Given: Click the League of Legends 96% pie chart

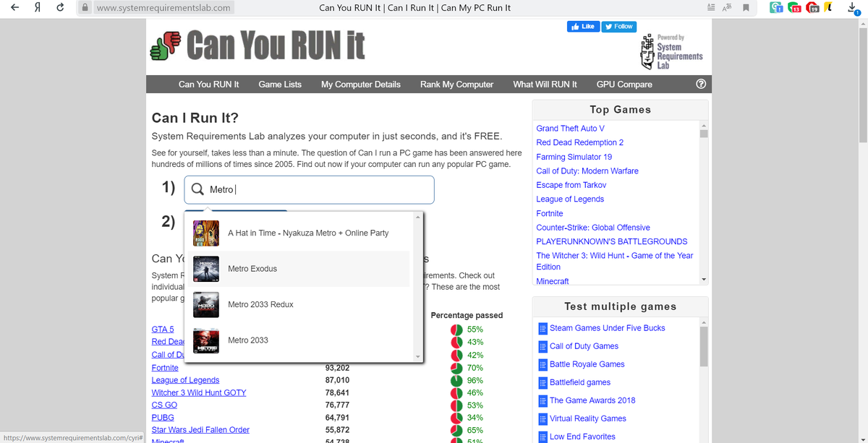Looking at the screenshot, I should point(456,380).
